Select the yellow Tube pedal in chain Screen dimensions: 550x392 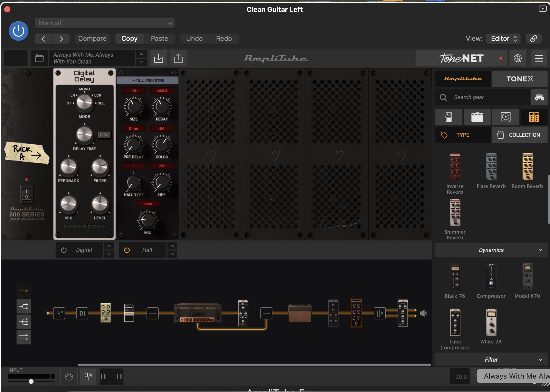[x=105, y=313]
